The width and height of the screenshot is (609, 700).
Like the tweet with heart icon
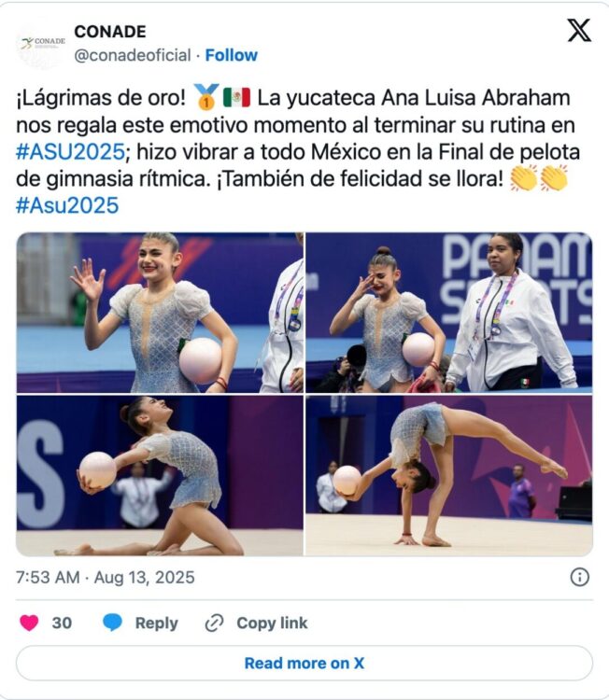pos(29,623)
